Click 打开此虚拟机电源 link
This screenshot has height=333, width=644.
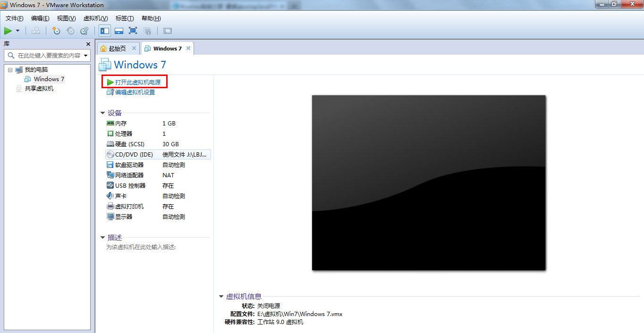pyautogui.click(x=137, y=83)
